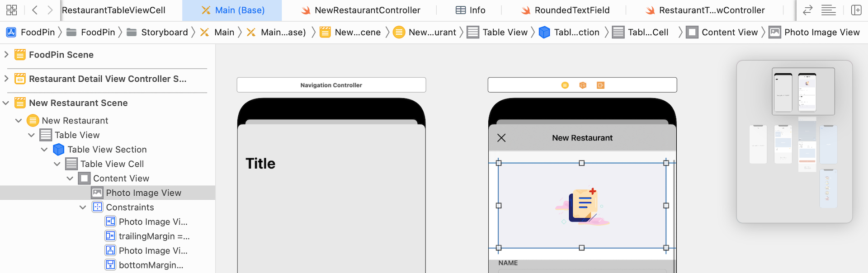Screen dimensions: 868x273
Task: Click the yellow view controller icon in scene dock
Action: 565,85
